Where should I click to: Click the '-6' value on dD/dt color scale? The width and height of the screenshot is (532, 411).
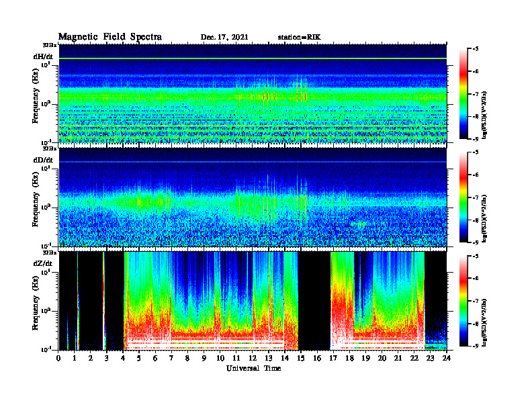tap(476, 175)
